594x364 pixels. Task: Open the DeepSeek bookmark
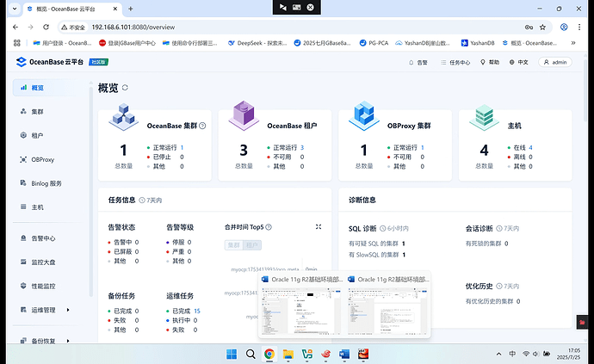(x=257, y=43)
